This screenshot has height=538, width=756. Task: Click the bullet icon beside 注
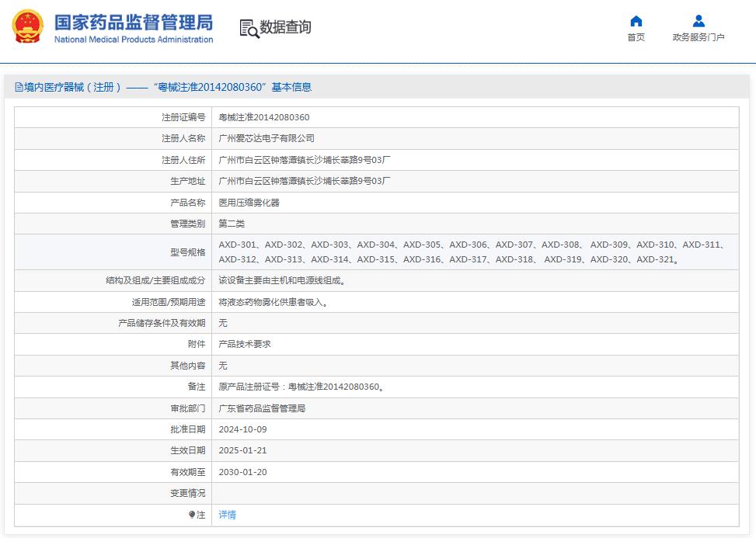(x=192, y=515)
